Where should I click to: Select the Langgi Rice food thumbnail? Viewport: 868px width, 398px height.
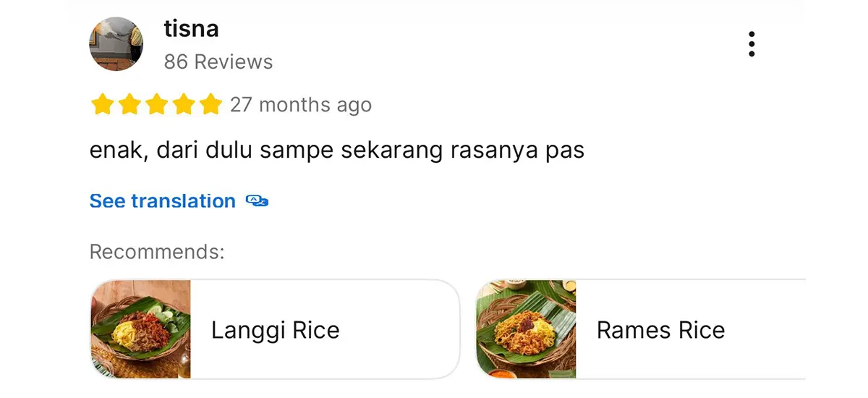140,329
